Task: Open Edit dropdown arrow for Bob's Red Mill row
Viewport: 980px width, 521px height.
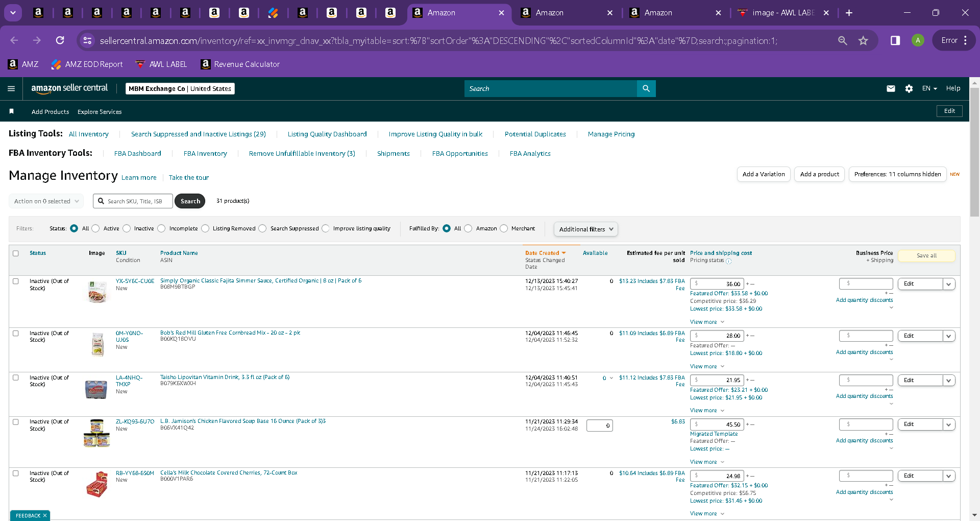Action: 949,336
